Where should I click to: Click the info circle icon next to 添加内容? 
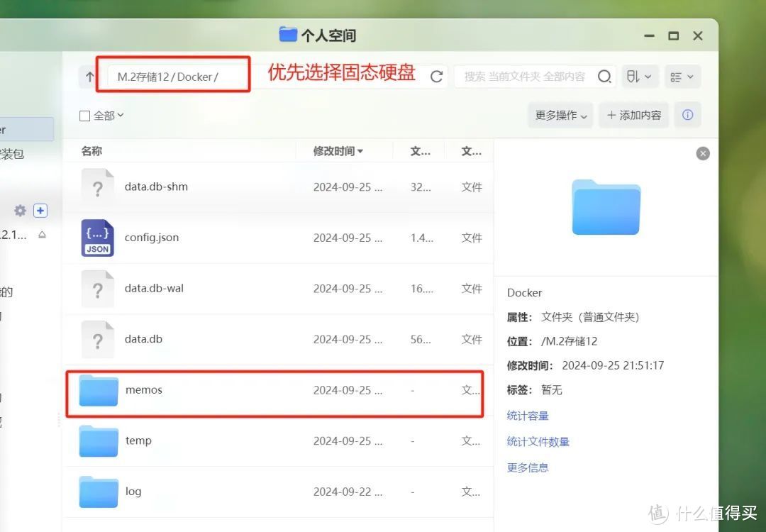coord(687,115)
